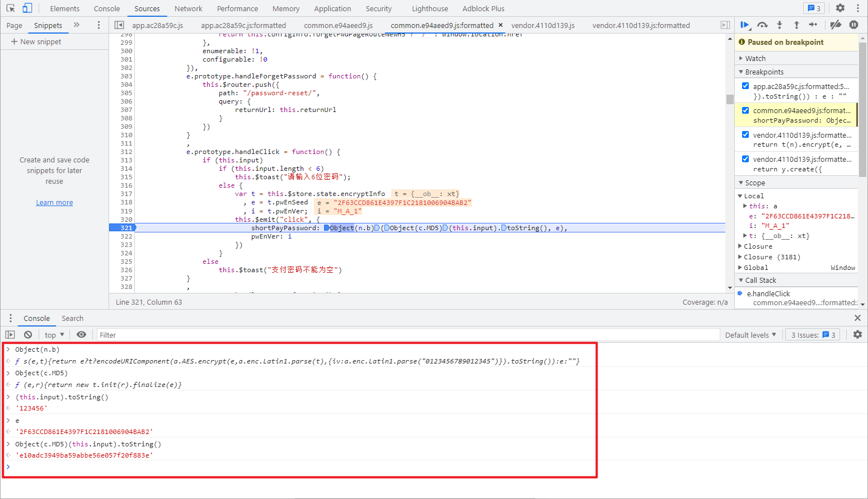Toggle pause on exceptions

(853, 25)
